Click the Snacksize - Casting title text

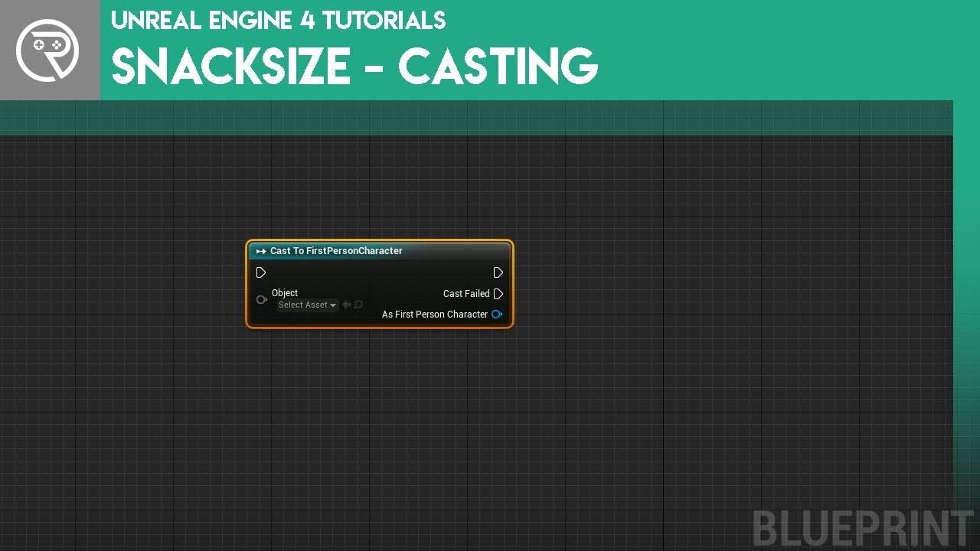[354, 66]
